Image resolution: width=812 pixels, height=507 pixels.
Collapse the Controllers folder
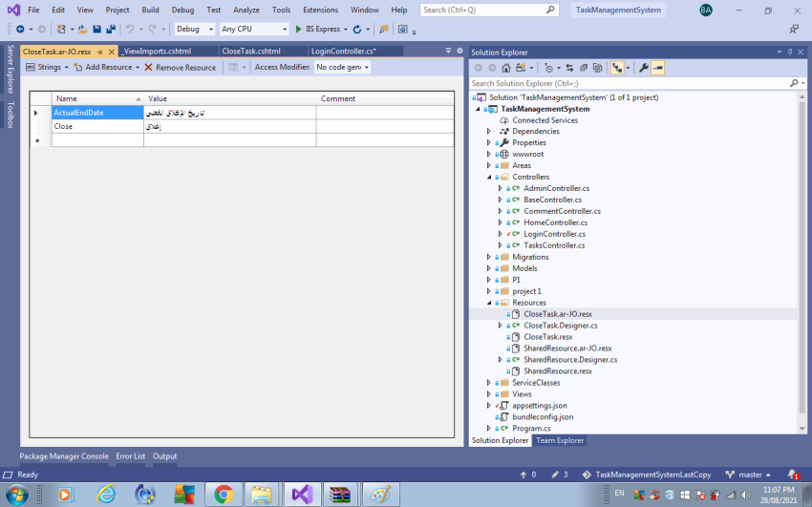click(489, 177)
